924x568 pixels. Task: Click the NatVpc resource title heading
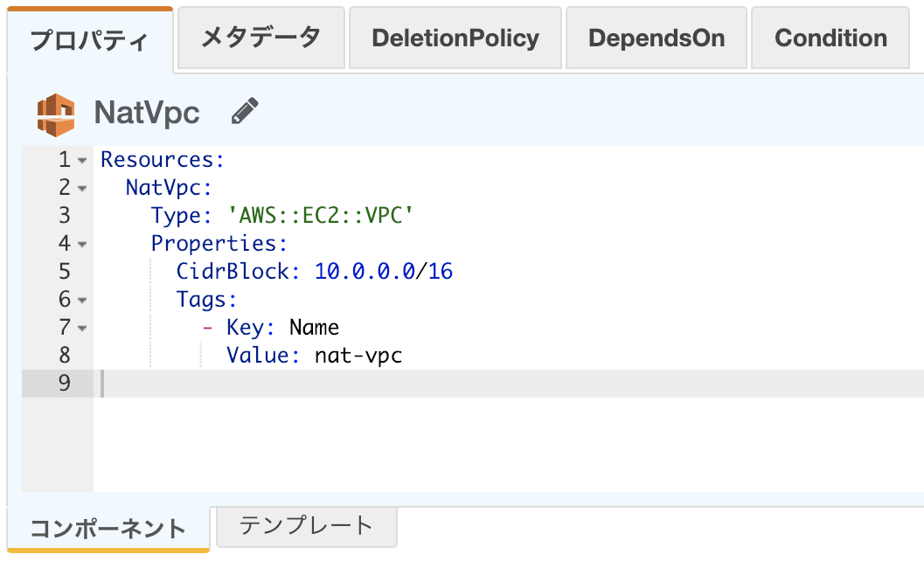coord(147,113)
